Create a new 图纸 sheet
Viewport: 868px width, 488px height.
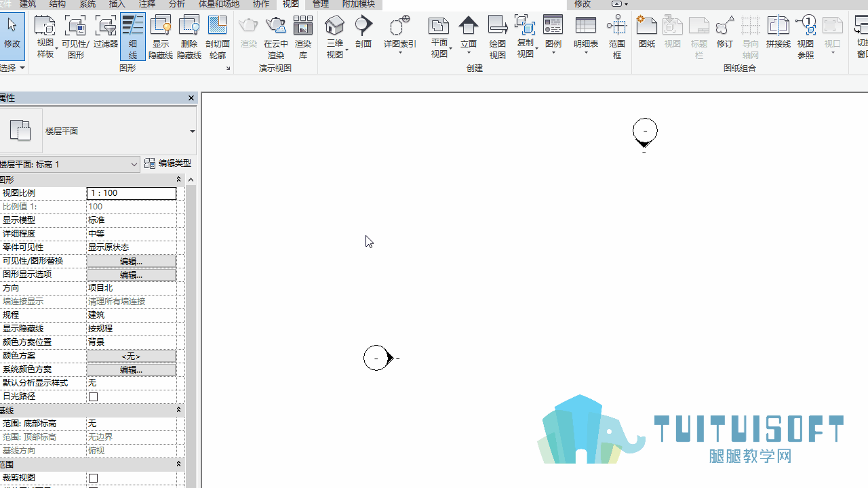tap(647, 32)
